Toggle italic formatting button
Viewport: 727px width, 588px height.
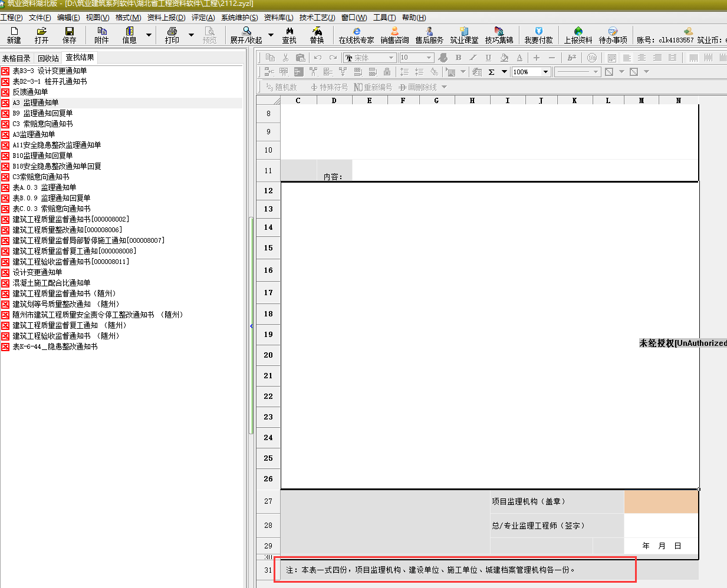473,58
